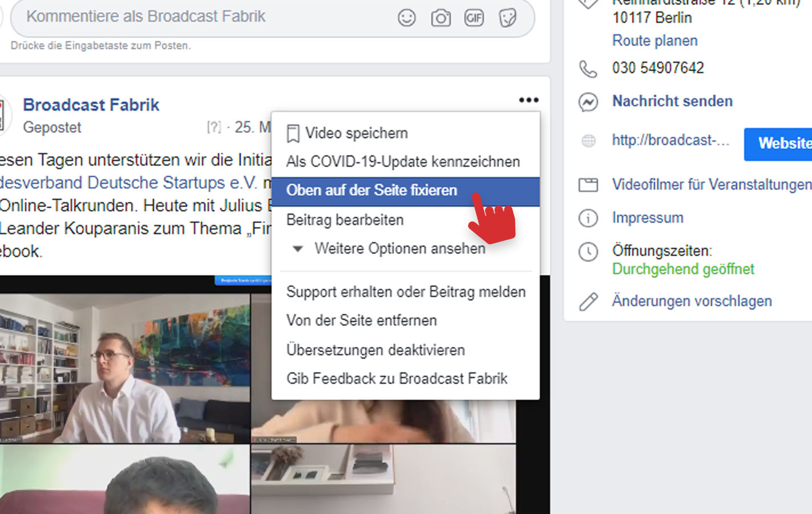Click the phone icon in page info
The image size is (812, 514).
point(588,69)
